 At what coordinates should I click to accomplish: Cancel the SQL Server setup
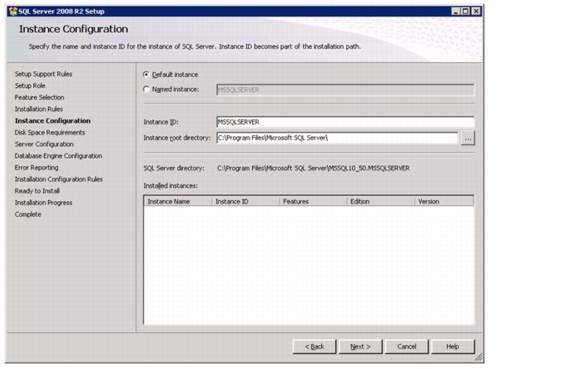(x=407, y=347)
